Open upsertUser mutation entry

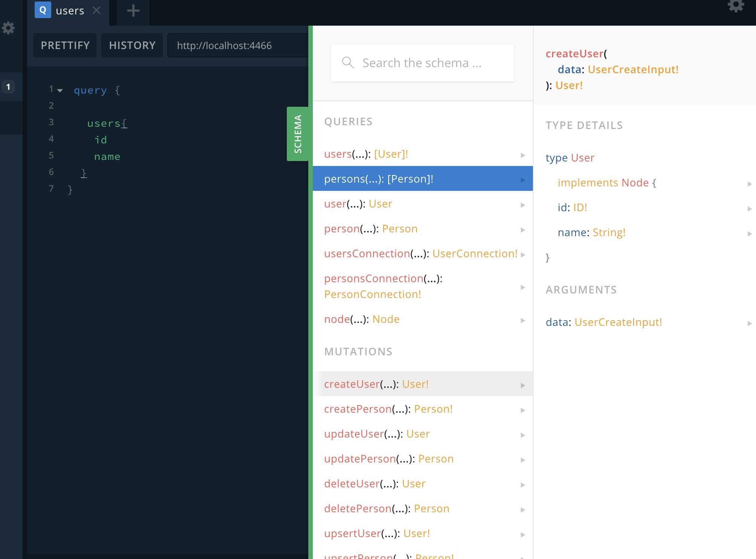click(423, 533)
